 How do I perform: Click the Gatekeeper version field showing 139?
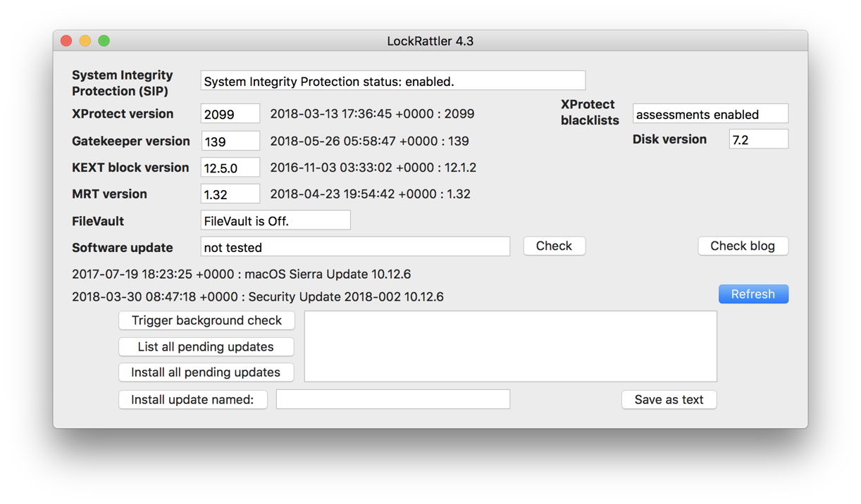230,141
